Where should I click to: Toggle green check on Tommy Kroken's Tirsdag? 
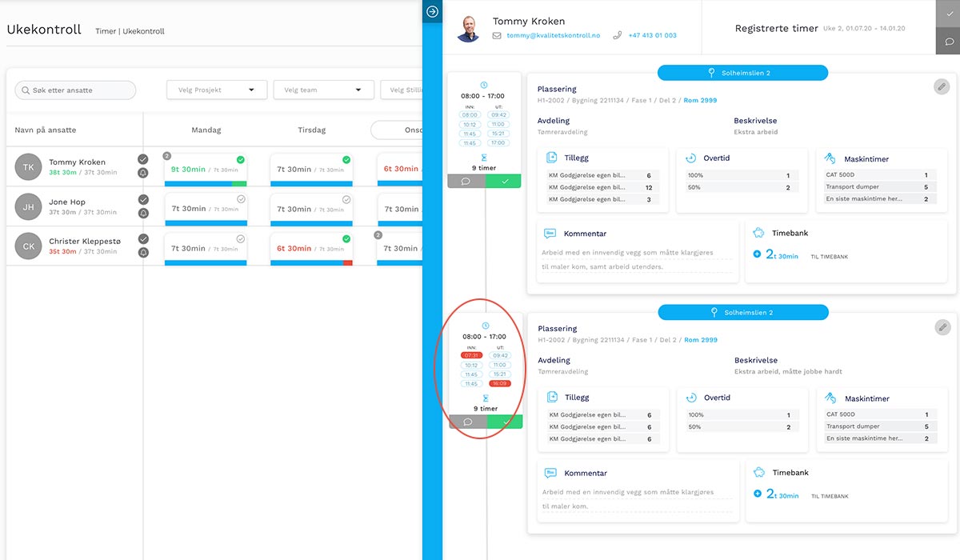(346, 160)
